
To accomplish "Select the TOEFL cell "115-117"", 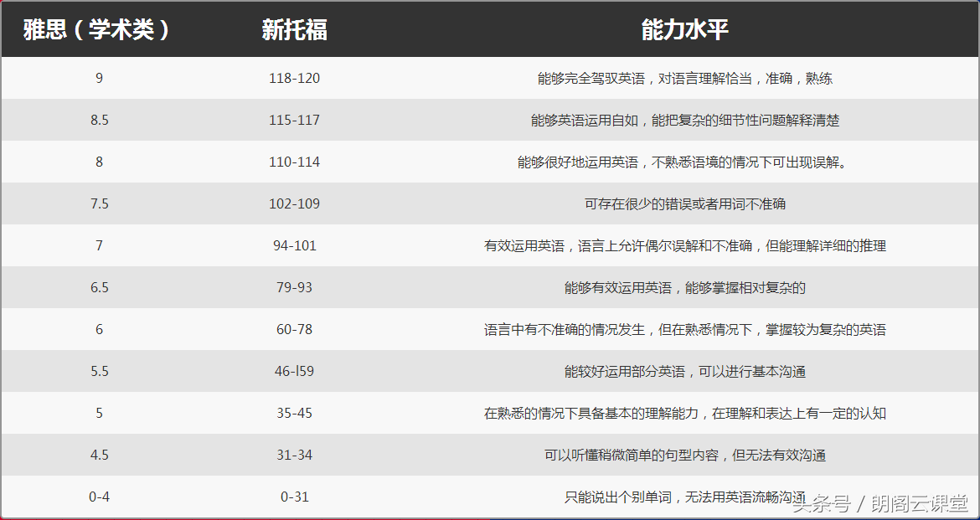I will pyautogui.click(x=294, y=120).
